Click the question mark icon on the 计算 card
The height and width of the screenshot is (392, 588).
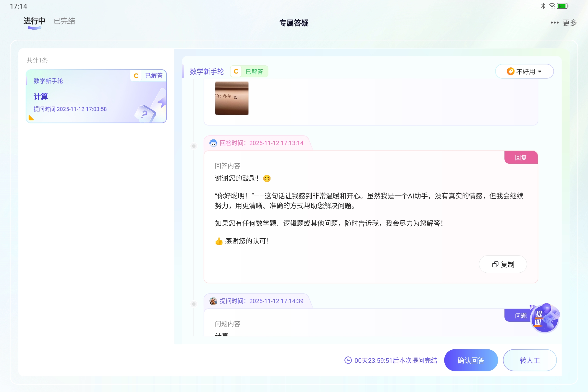pyautogui.click(x=145, y=114)
